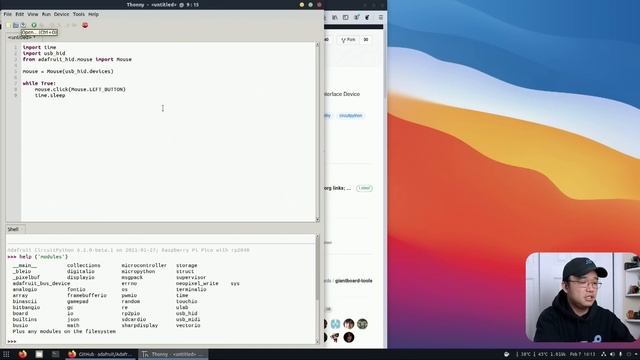Click the New file icon in Thonny toolbar
This screenshot has height=360, width=640.
tap(9, 25)
